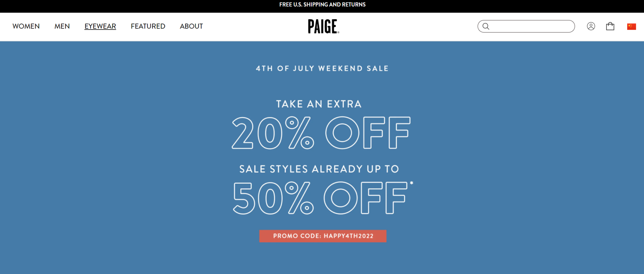Open the MEN menu
Screen dimensions: 644x274
click(x=62, y=26)
